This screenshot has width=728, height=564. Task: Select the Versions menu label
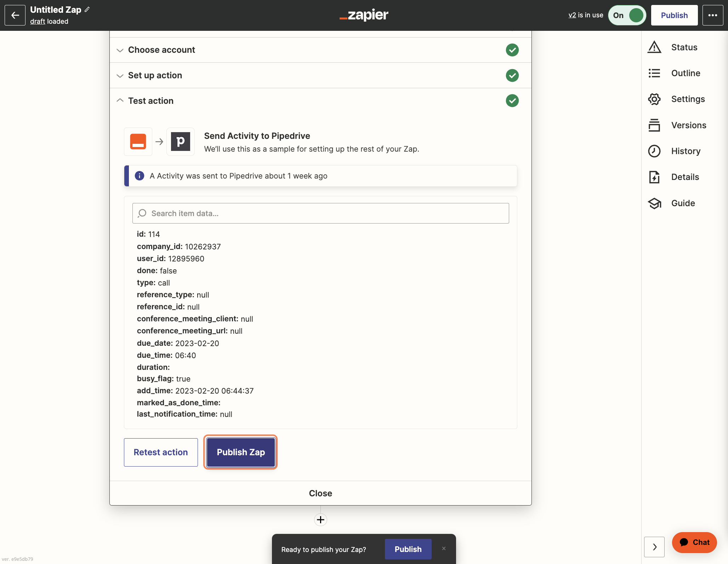(689, 125)
